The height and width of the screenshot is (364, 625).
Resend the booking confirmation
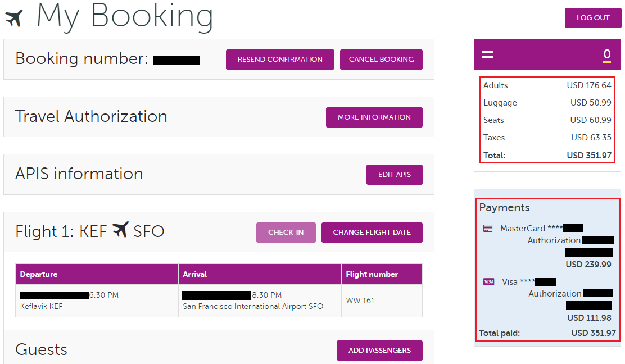(x=280, y=60)
